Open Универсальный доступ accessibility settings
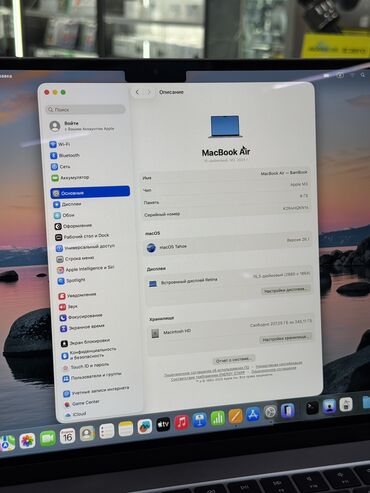The height and width of the screenshot is (493, 370). pyautogui.click(x=85, y=247)
